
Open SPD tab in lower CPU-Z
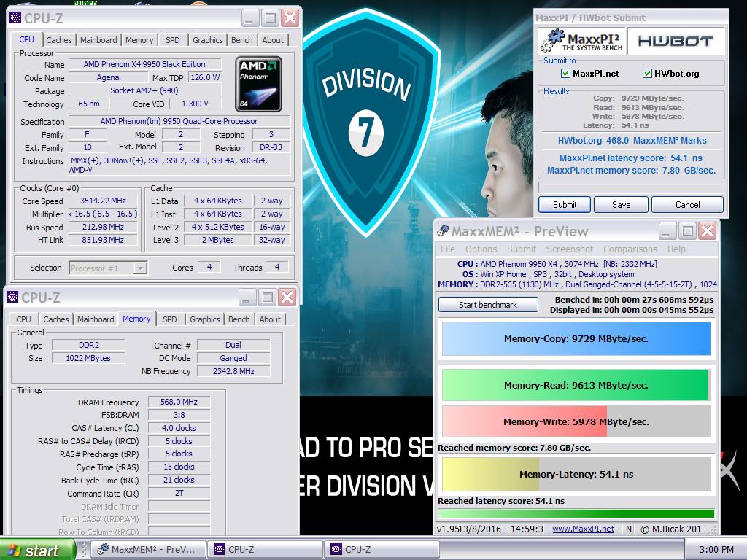click(169, 319)
